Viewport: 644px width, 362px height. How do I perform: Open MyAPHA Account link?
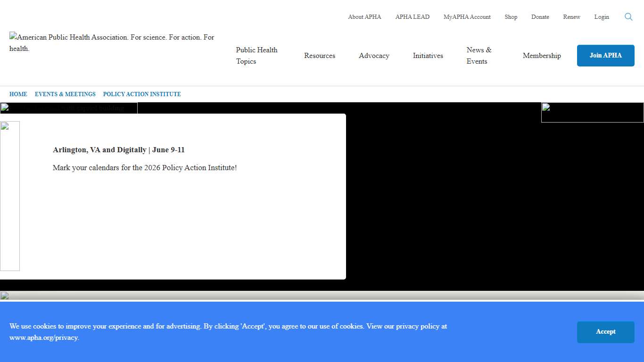[467, 17]
